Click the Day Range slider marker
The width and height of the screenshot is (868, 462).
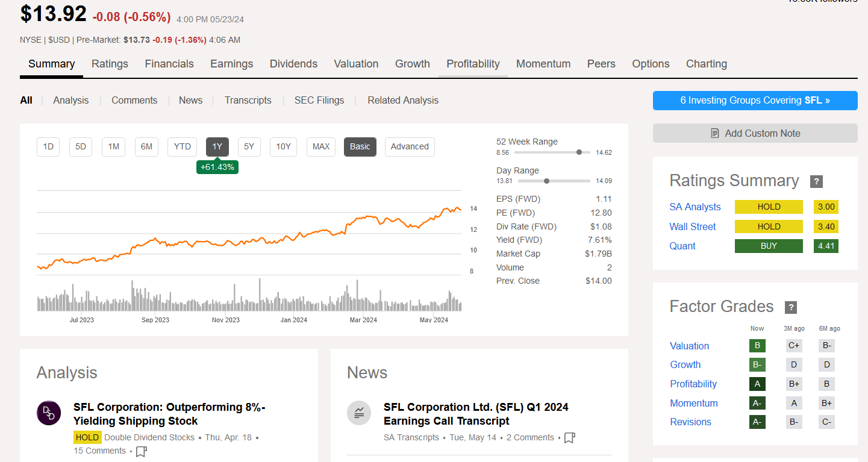[x=546, y=181]
